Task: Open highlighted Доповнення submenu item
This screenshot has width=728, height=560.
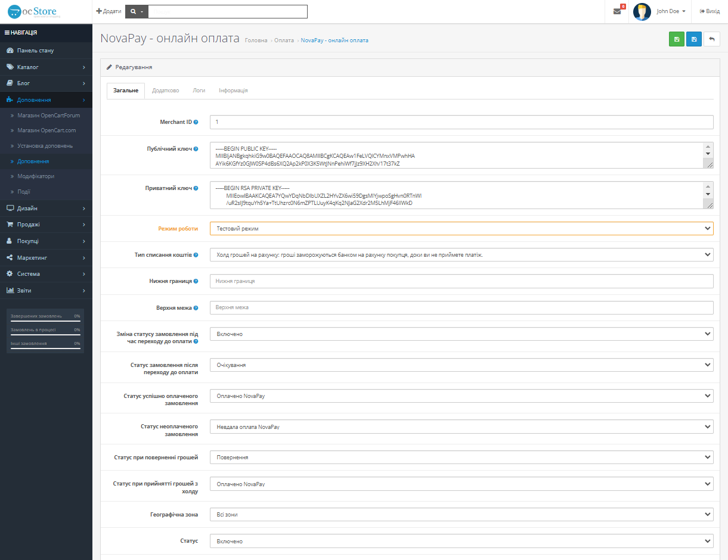Action: pos(33,161)
